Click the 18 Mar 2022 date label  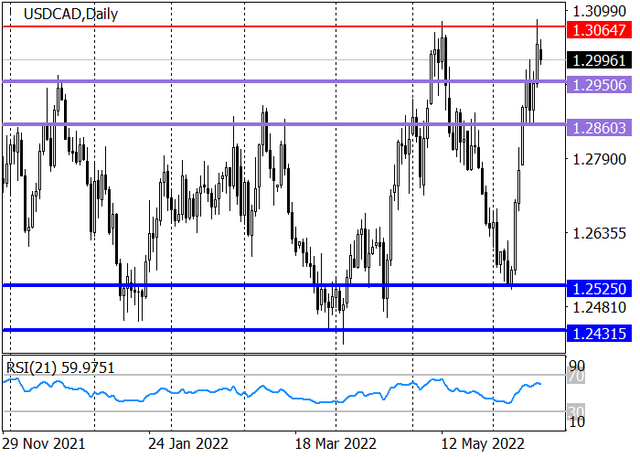(x=336, y=444)
